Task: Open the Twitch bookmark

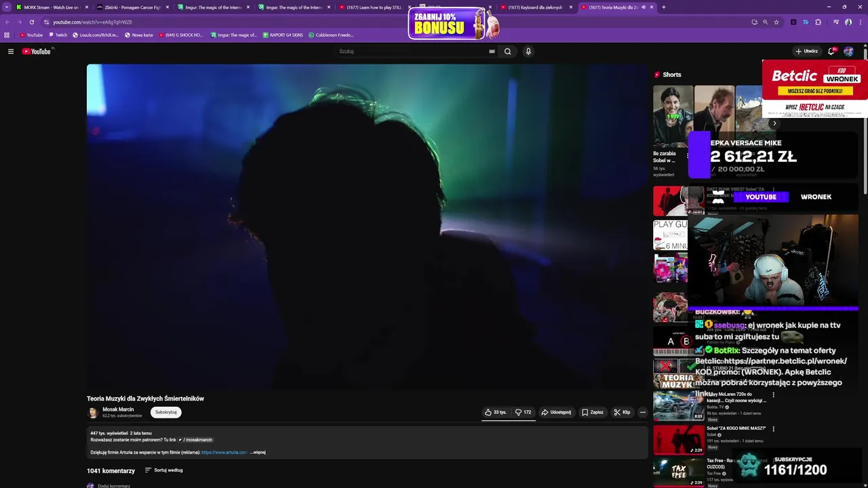Action: 58,35
